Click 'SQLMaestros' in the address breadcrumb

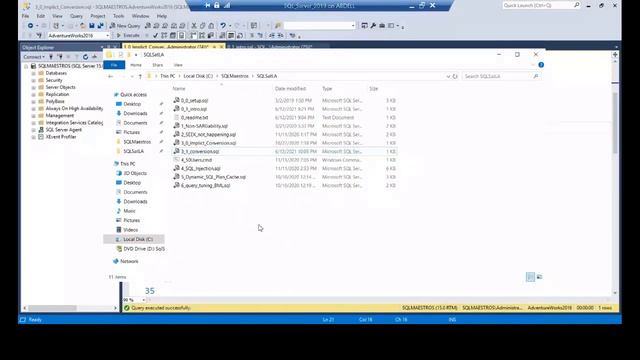pos(235,76)
